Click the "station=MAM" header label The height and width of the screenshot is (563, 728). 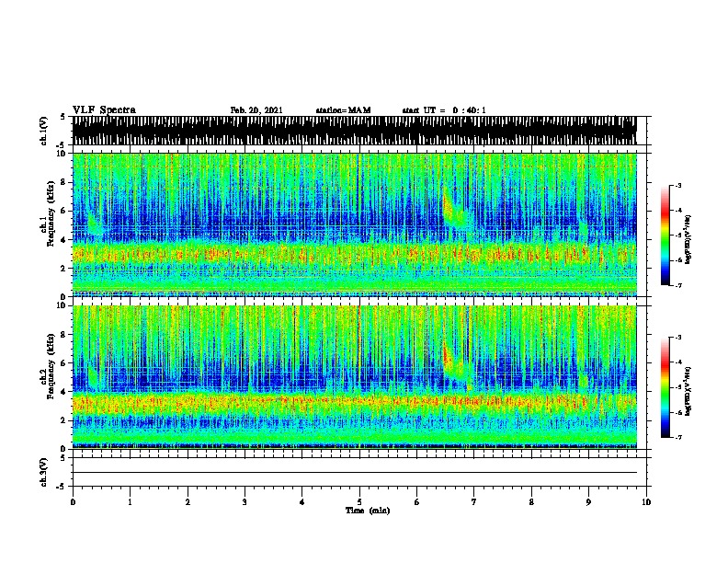343,110
